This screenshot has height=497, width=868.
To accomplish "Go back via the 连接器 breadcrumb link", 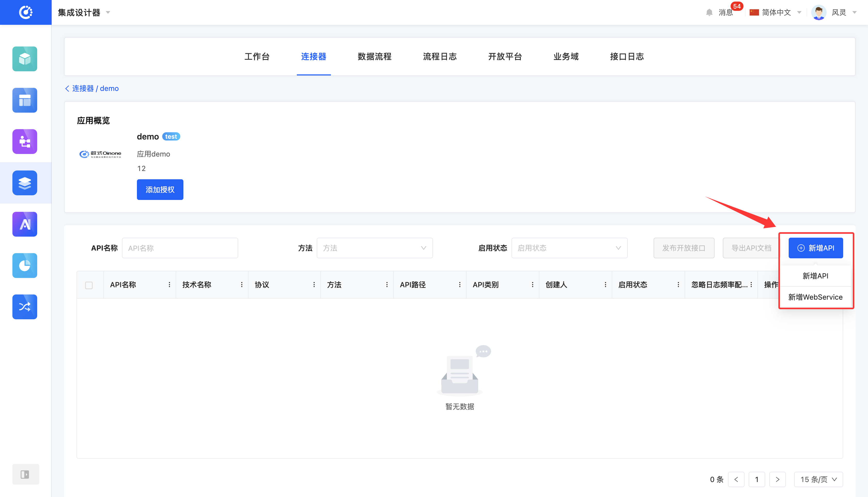I will 83,88.
